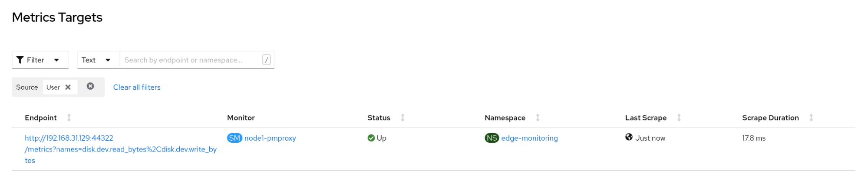The height and width of the screenshot is (182, 868).
Task: Focus the endpoint or namespace search field
Action: (191, 60)
